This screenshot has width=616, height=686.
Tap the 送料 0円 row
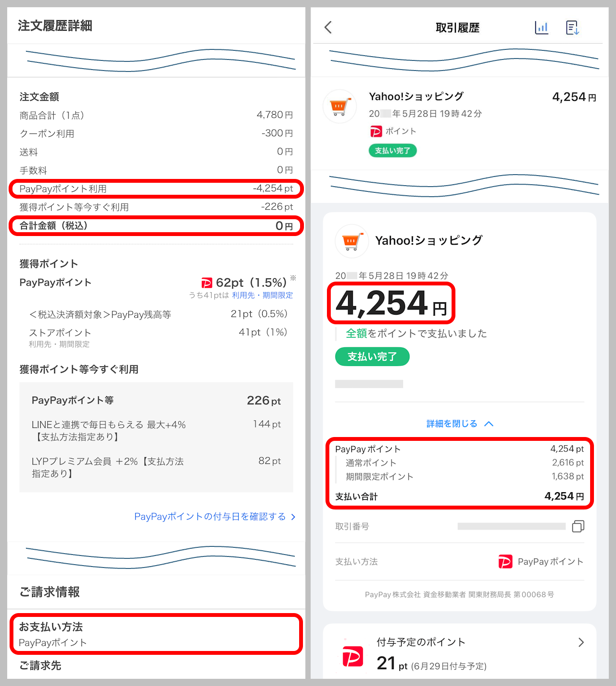156,152
